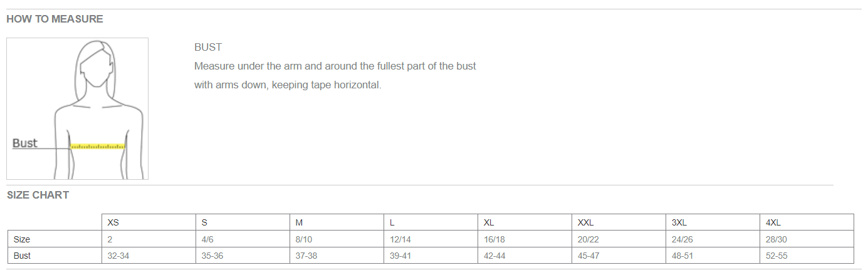Click the HOW TO MEASURE heading

click(x=55, y=19)
